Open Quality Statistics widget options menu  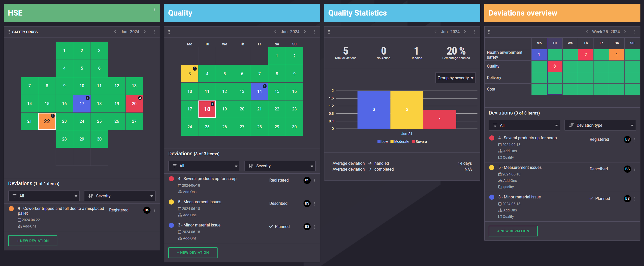pos(475,32)
